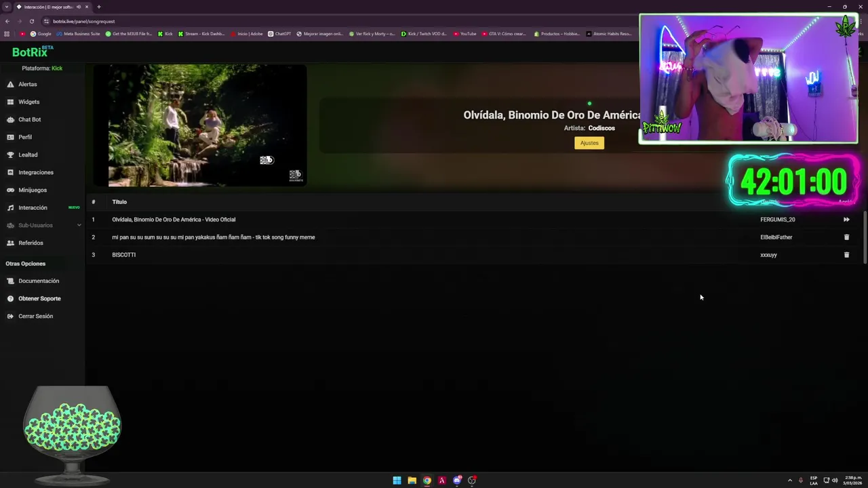This screenshot has width=868, height=488.
Task: Click requester name FERGUMIS_20
Action: [778, 220]
